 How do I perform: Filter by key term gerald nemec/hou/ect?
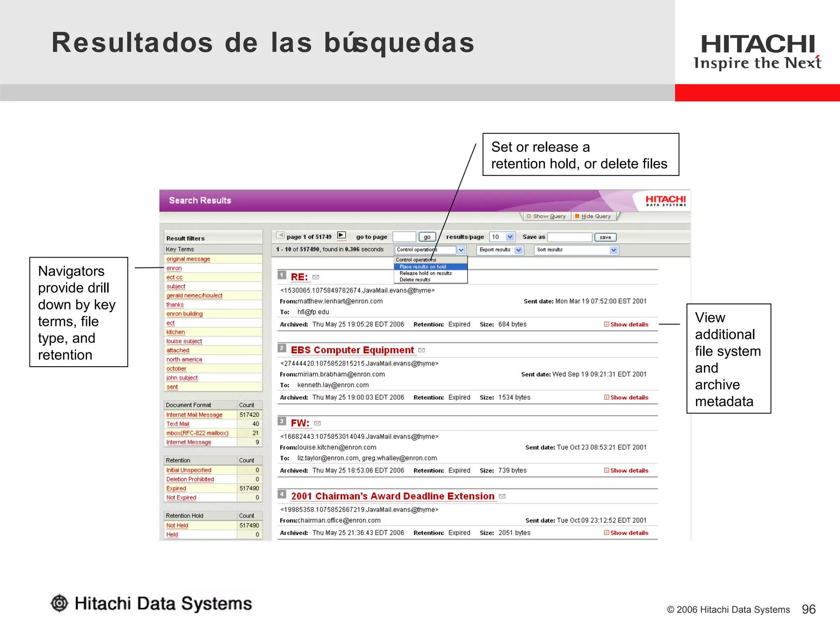click(194, 296)
